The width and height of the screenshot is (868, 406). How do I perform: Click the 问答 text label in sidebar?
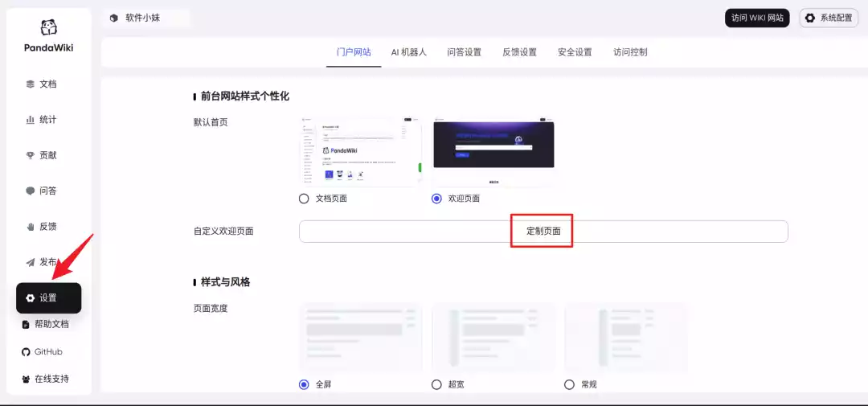point(48,191)
